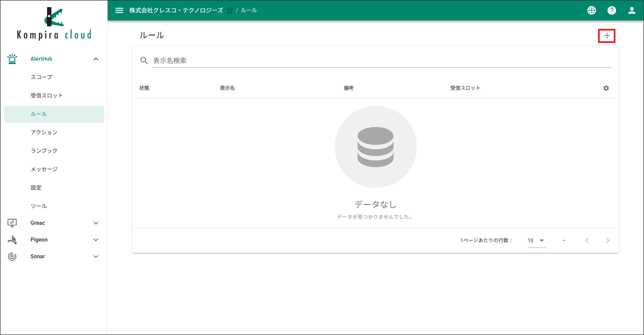Viewport: 644px width, 335px height.
Task: Click the データなし text
Action: tap(375, 204)
